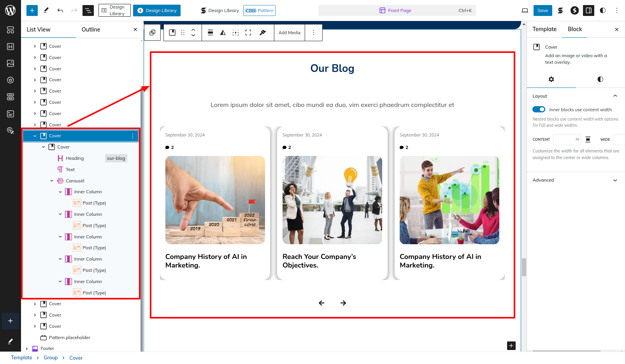Open the block inserter plus button
The width and height of the screenshot is (625, 364).
[x=32, y=10]
